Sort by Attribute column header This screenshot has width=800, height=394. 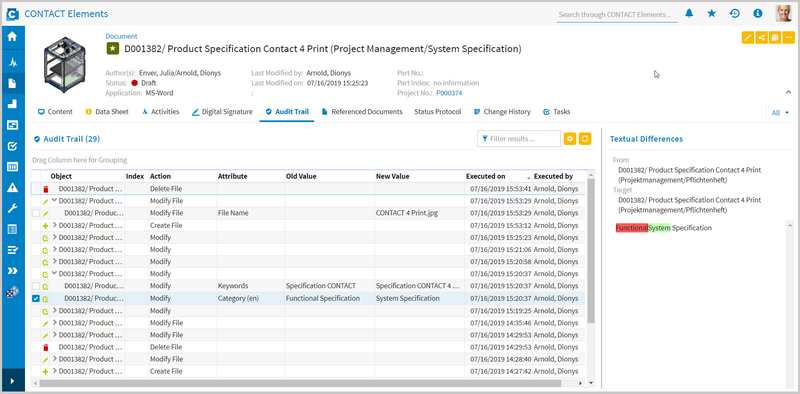(250, 176)
